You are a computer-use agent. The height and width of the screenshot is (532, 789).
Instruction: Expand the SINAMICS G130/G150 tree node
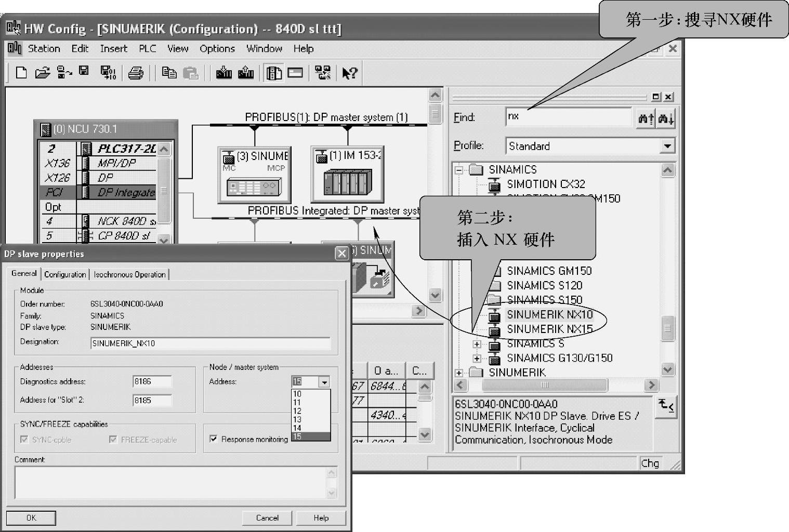click(477, 358)
